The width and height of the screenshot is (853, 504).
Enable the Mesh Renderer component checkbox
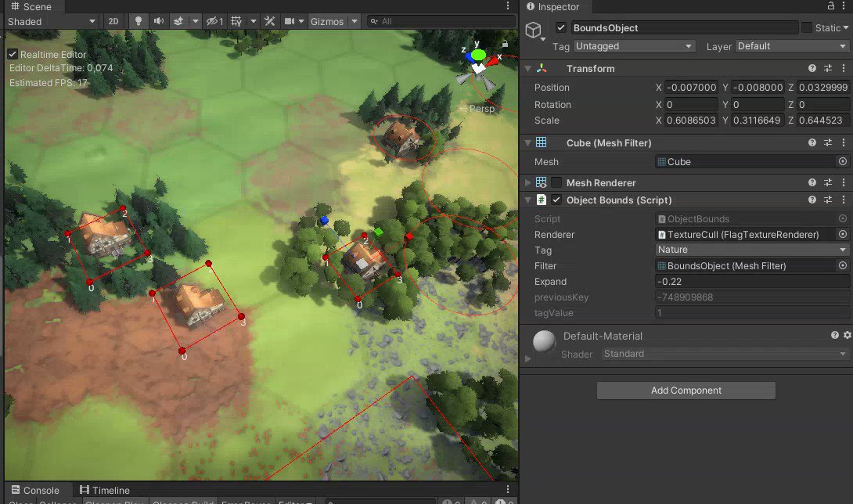(556, 182)
